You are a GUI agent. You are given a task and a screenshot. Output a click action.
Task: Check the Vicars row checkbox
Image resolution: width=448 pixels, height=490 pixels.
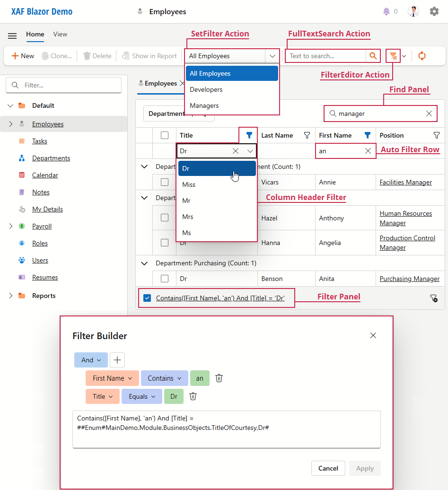(165, 182)
